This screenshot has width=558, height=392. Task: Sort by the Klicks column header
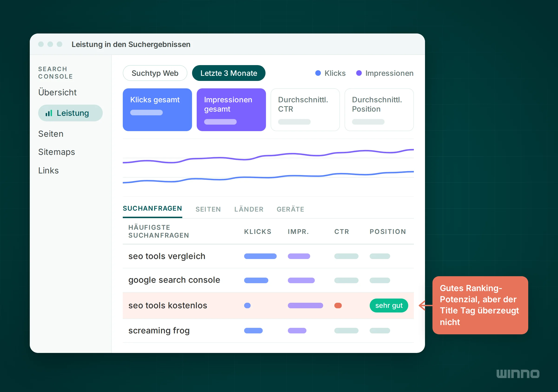258,232
